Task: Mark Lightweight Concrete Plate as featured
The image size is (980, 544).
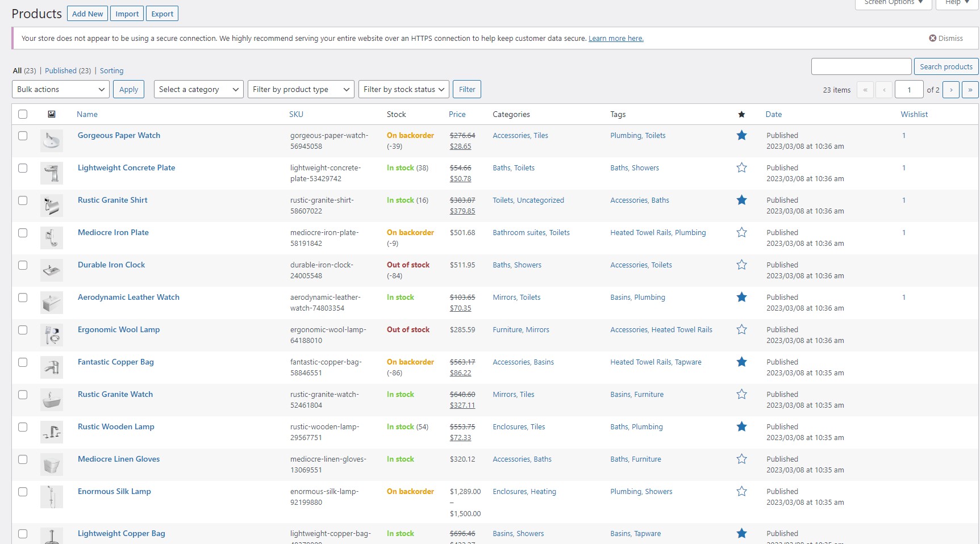Action: [x=741, y=168]
